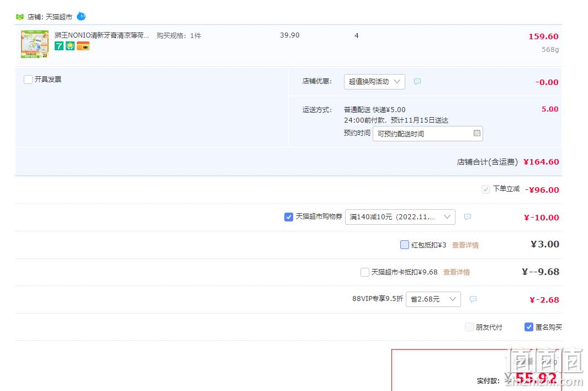Open the 满140减10元 coupon dropdown
588x391 pixels.
400,217
